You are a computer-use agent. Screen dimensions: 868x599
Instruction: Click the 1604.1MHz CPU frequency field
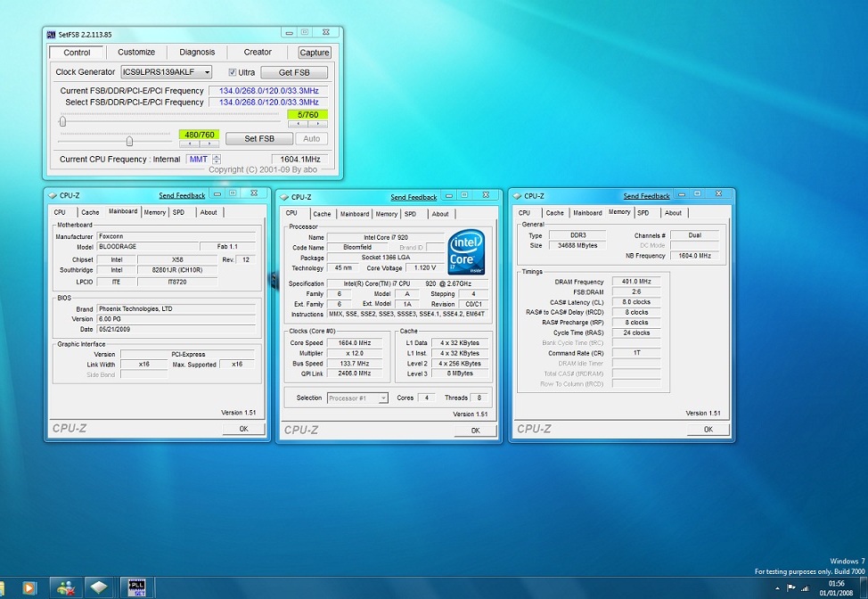click(x=300, y=160)
